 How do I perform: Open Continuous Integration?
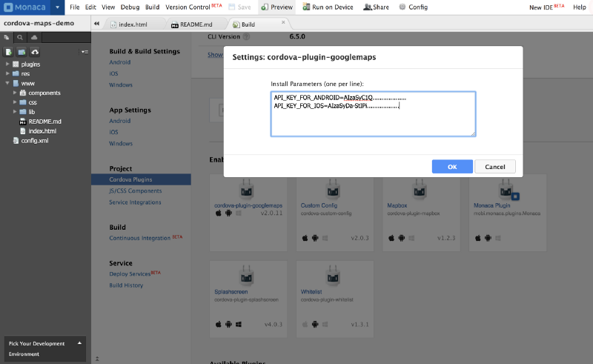pyautogui.click(x=139, y=238)
